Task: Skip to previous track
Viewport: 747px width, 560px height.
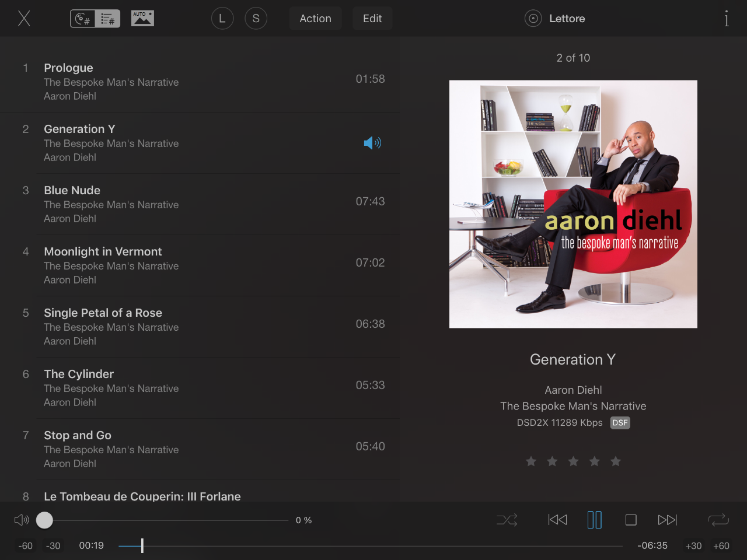Action: coord(557,520)
